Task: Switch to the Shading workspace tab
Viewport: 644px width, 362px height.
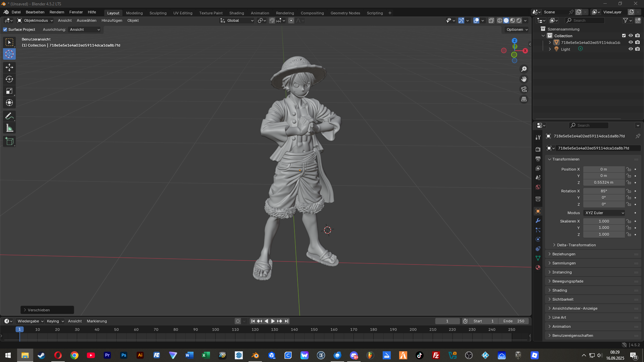Action: [236, 13]
